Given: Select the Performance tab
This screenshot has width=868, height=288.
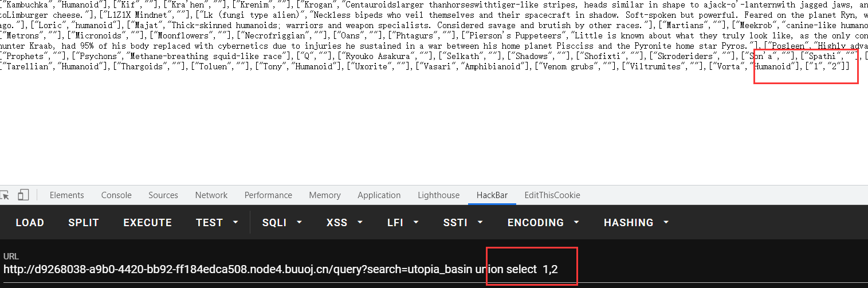Looking at the screenshot, I should pos(268,195).
